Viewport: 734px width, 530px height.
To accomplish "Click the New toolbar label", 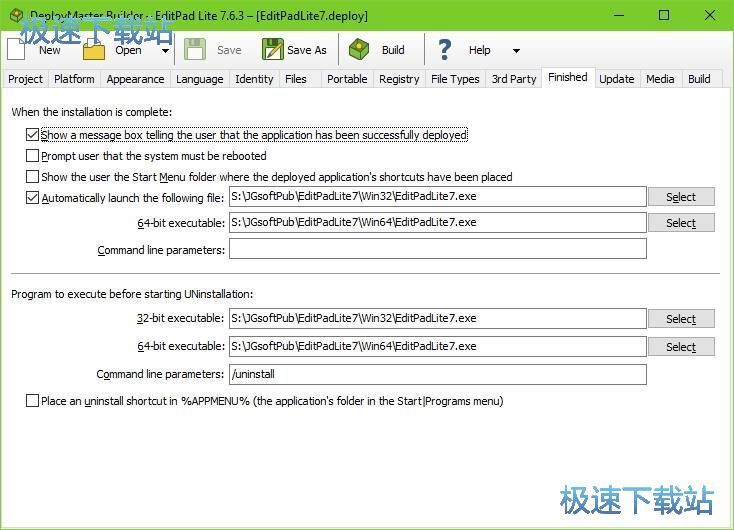I will 50,50.
